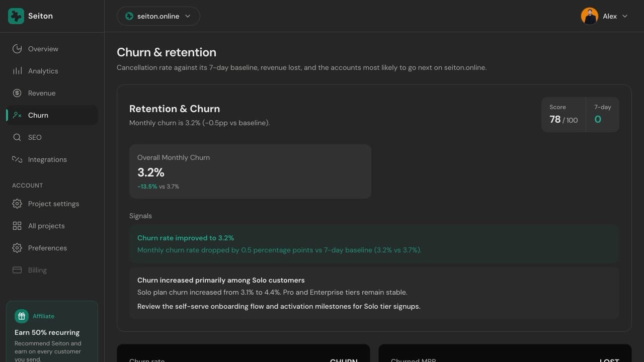Click the SEO magnifier icon

tap(17, 137)
